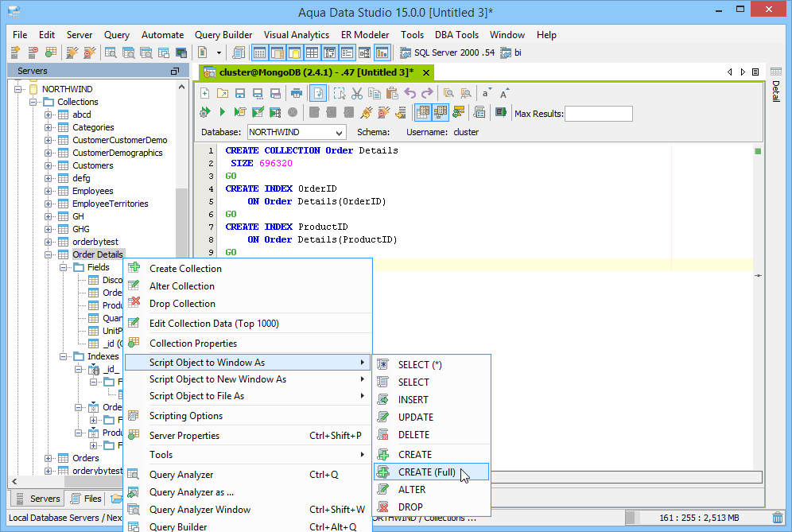Click the green Execute play arrow

pos(222,112)
